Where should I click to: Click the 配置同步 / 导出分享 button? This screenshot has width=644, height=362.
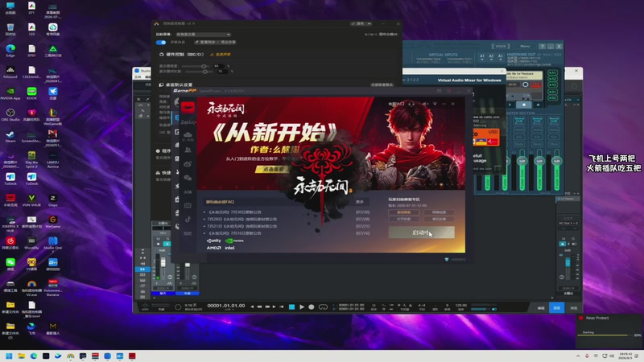[x=215, y=43]
